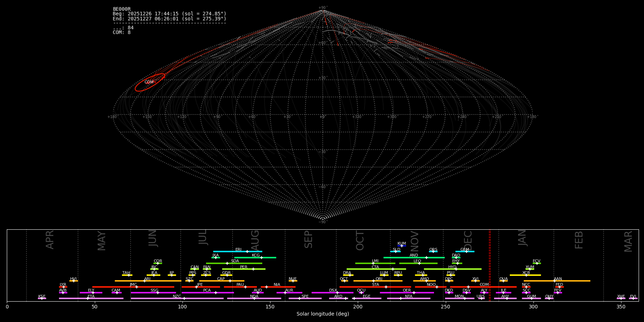Screen dimensions: 644x322
Task: Click the LEO shower label
Action: coord(418,261)
